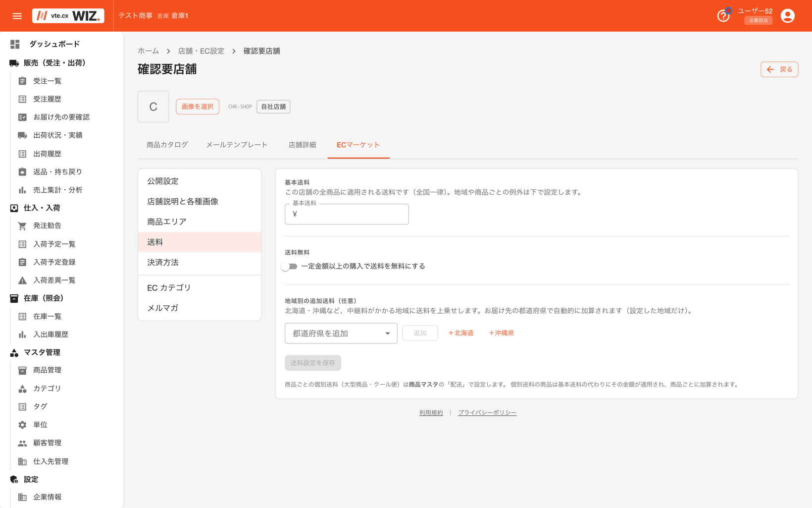Click the 送料設定を保存 button

pyautogui.click(x=313, y=363)
